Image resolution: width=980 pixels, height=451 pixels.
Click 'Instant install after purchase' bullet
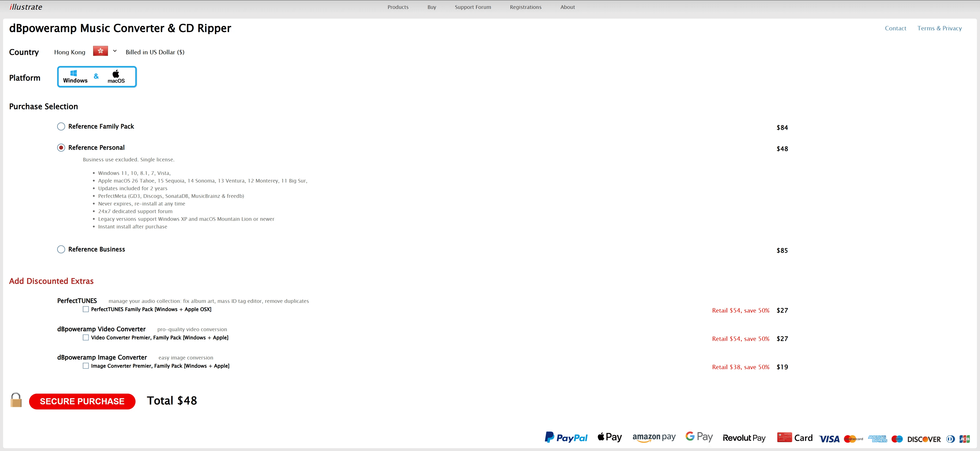132,226
